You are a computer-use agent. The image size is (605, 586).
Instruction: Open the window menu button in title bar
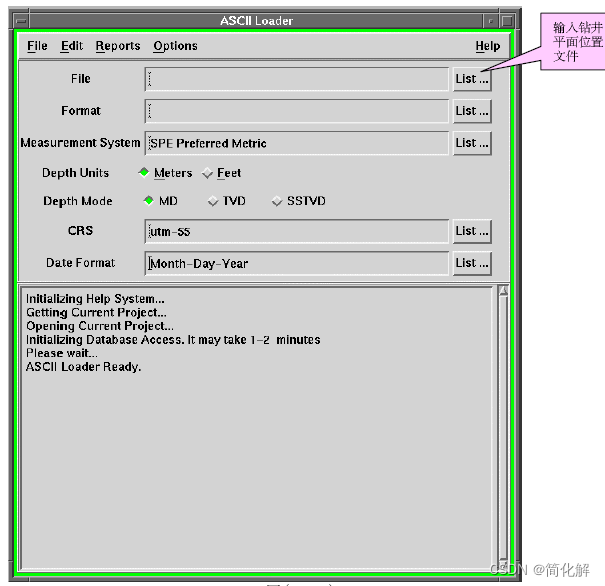point(21,21)
